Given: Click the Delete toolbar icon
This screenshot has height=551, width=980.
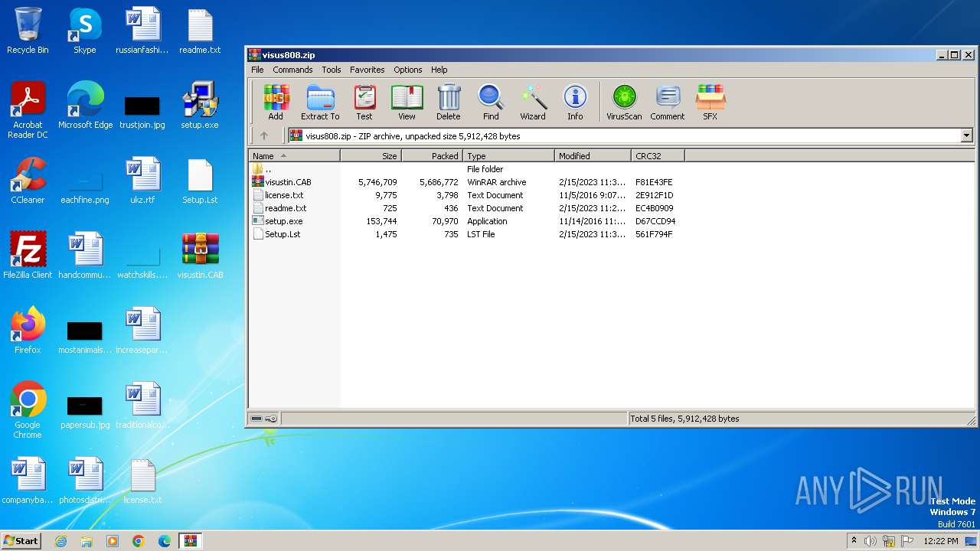Looking at the screenshot, I should point(449,103).
